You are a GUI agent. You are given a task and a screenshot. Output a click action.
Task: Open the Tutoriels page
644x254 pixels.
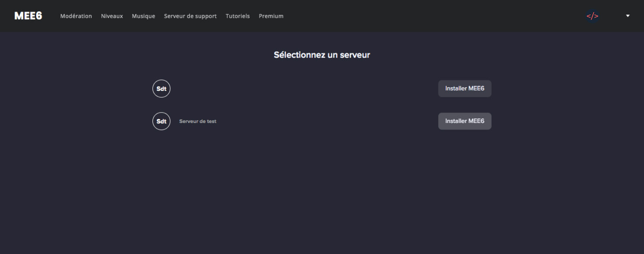(237, 16)
